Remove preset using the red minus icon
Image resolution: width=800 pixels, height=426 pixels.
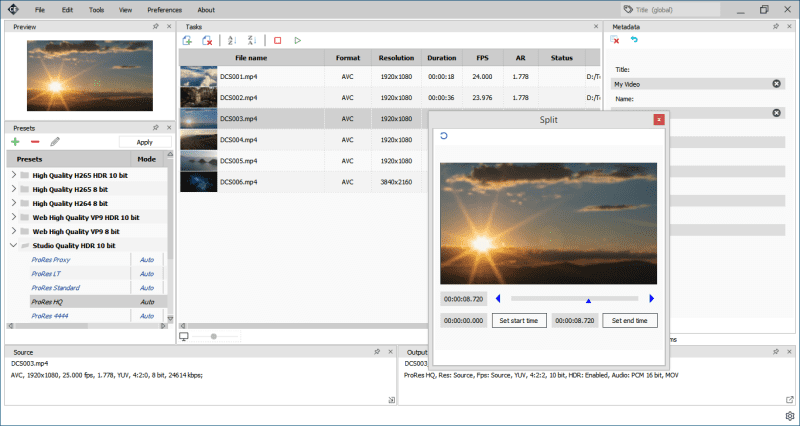pos(35,142)
